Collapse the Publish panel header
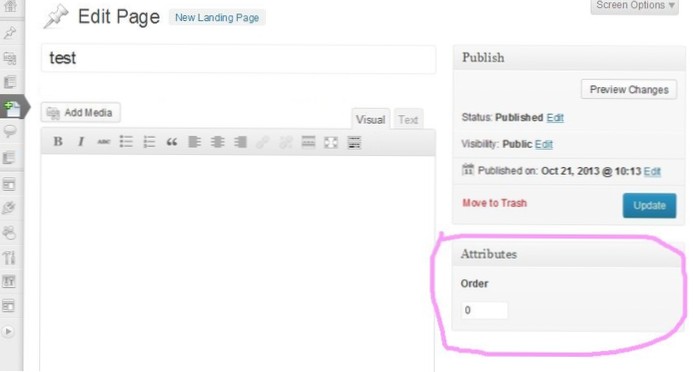The image size is (693, 372). [569, 58]
